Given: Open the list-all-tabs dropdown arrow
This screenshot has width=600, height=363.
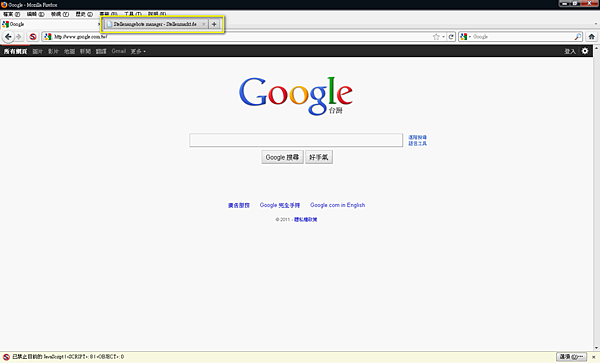Looking at the screenshot, I should coord(595,24).
